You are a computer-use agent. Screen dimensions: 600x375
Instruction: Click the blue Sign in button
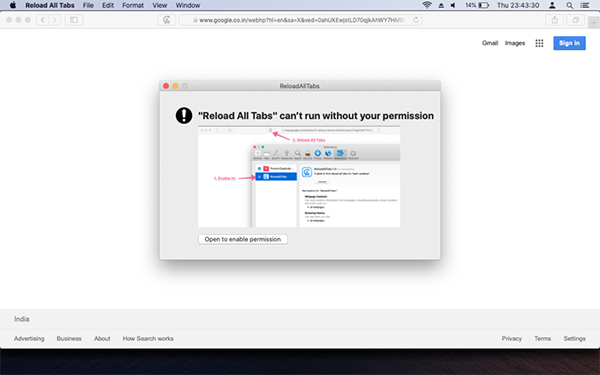pos(569,43)
